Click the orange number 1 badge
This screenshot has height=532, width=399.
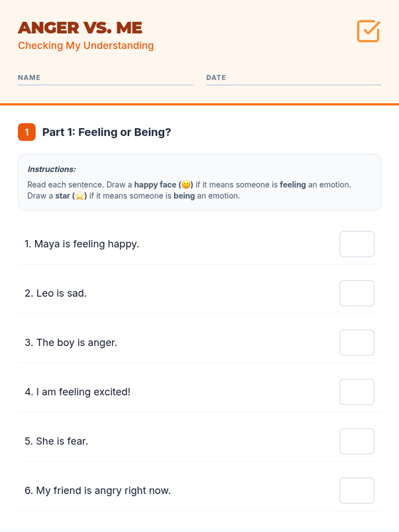[27, 132]
